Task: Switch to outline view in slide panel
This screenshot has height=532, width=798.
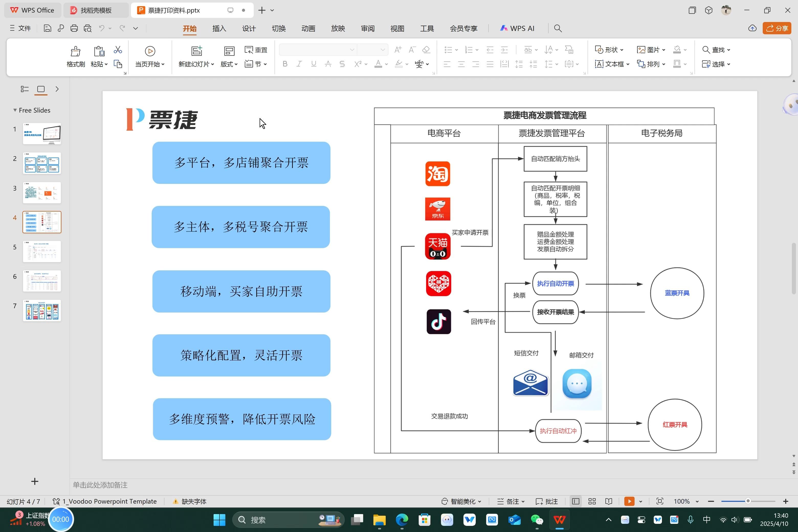Action: 25,89
